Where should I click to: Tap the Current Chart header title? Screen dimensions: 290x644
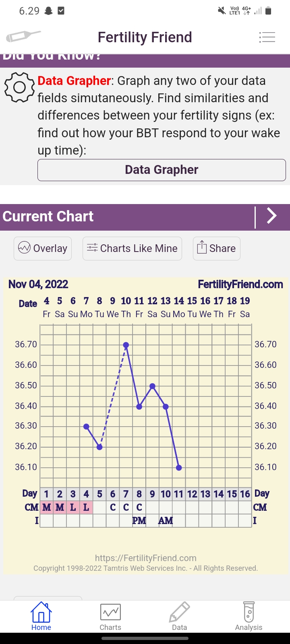pyautogui.click(x=48, y=217)
